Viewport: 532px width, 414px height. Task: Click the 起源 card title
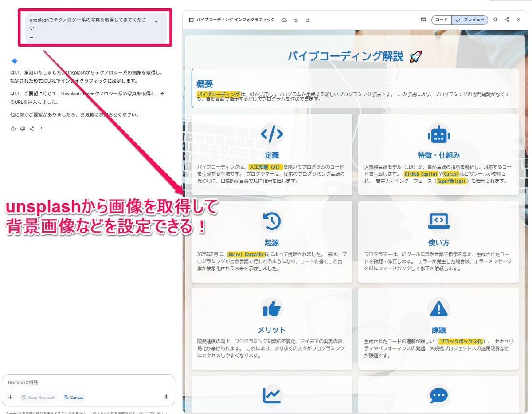coord(272,243)
